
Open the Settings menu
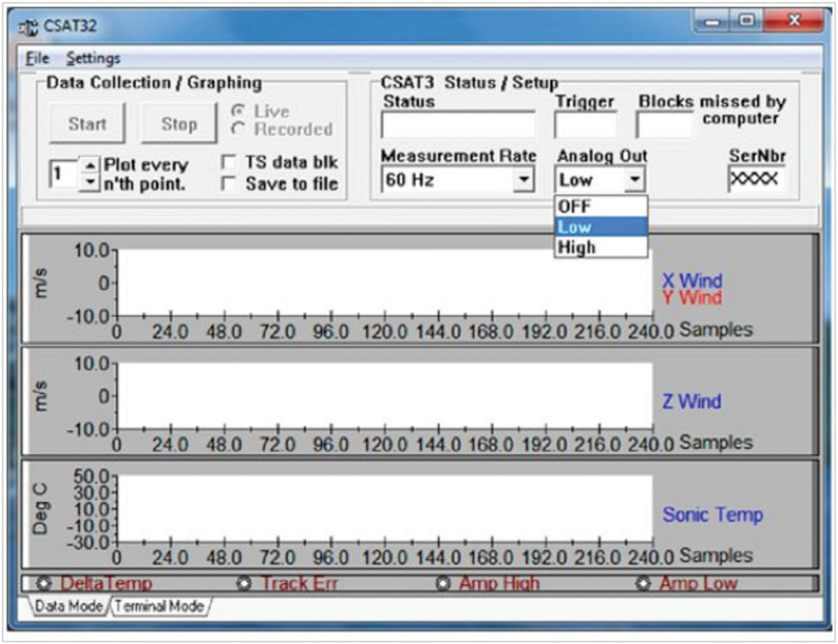click(x=93, y=58)
